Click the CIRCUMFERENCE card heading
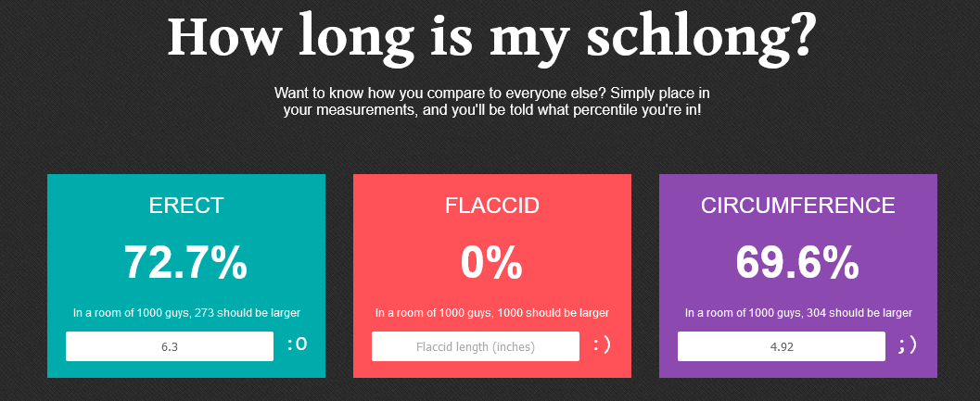Viewport: 980px width, 401px height. click(798, 206)
